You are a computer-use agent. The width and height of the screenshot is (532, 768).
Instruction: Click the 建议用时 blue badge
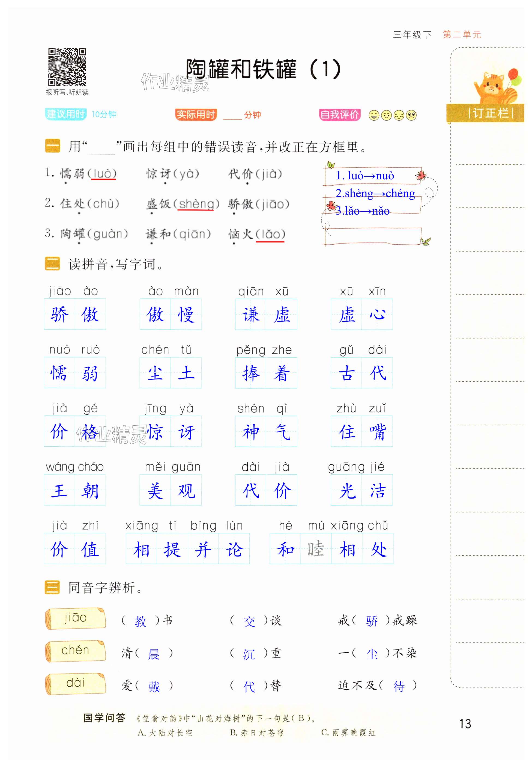point(66,114)
